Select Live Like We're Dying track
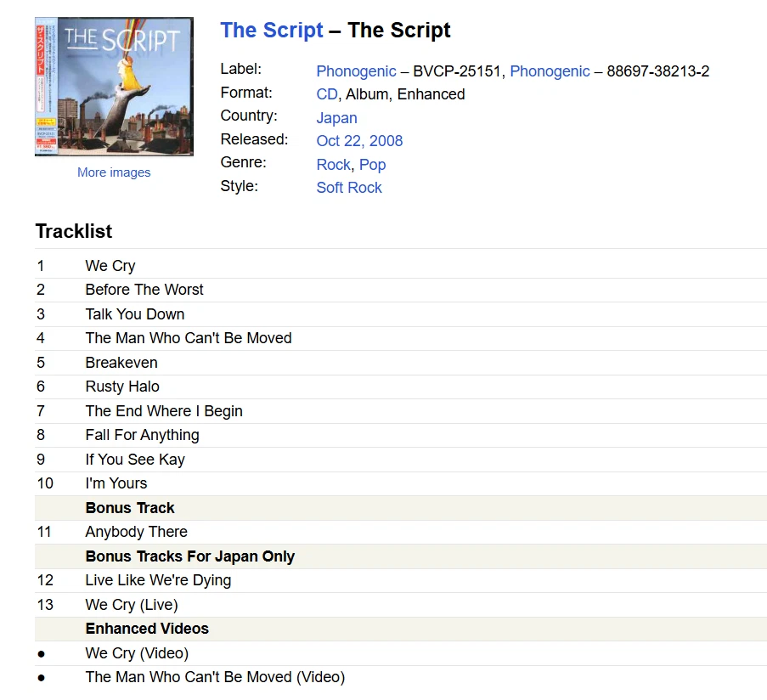This screenshot has width=767, height=700. 157,580
